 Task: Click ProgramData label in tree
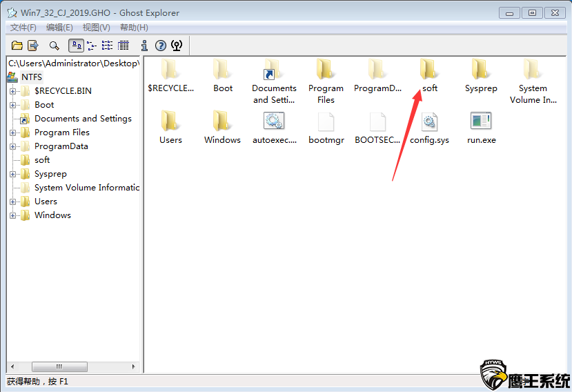pyautogui.click(x=61, y=146)
